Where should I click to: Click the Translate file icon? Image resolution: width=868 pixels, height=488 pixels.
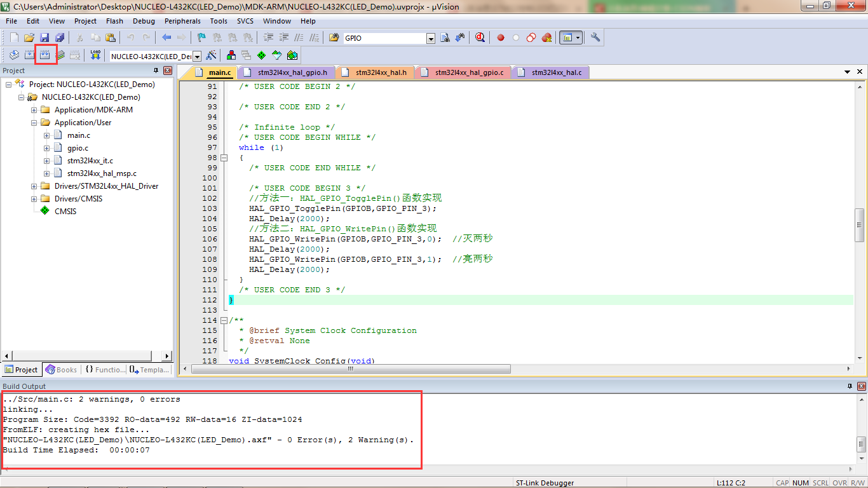14,55
